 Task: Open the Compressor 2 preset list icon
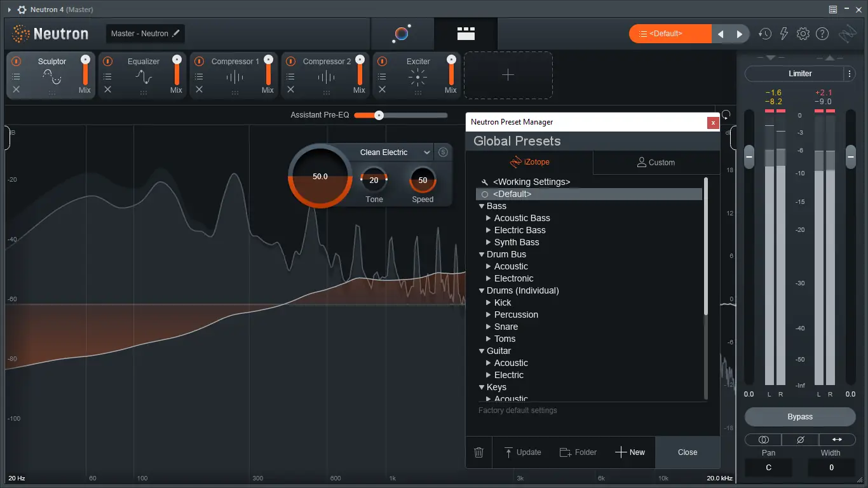coord(290,76)
